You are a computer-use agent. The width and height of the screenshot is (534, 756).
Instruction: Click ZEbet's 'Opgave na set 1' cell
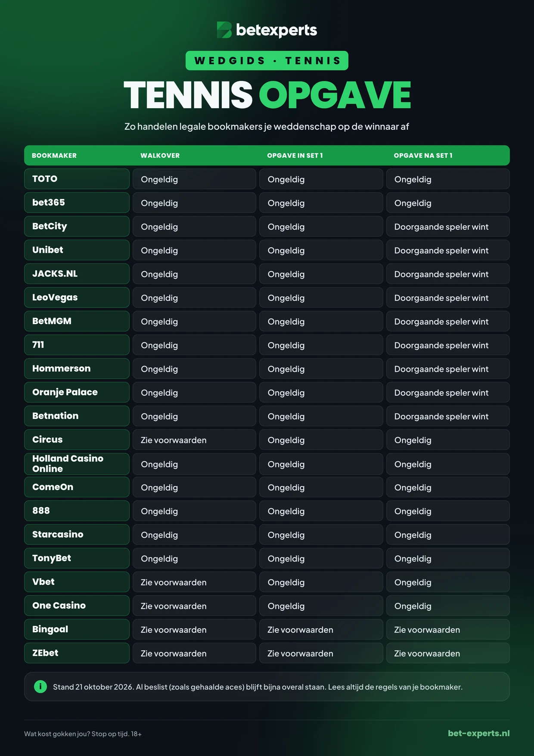click(x=448, y=653)
